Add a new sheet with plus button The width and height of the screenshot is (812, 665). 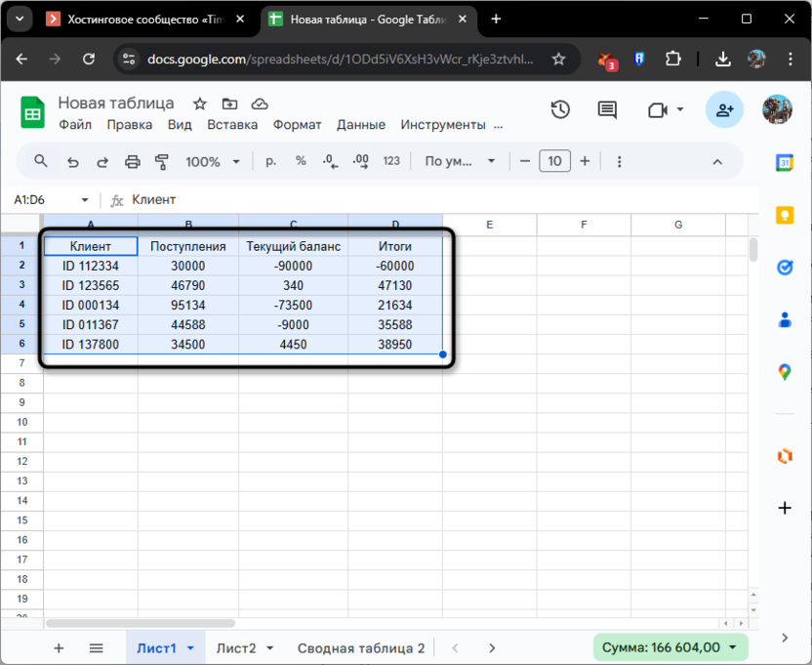tap(59, 647)
